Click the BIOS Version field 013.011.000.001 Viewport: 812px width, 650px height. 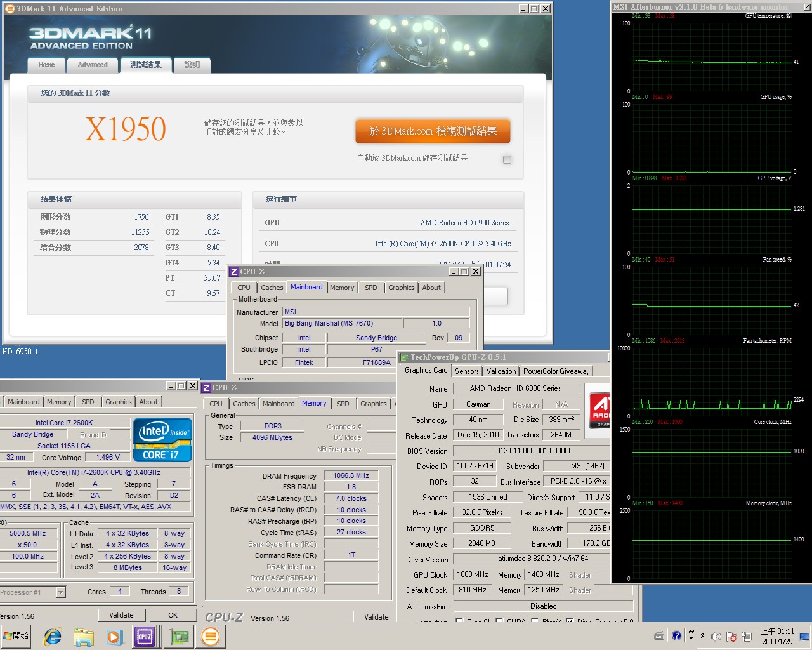point(534,451)
